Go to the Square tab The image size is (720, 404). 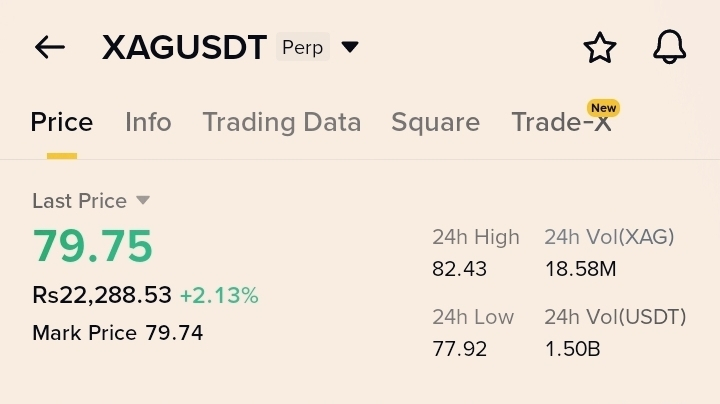click(435, 122)
